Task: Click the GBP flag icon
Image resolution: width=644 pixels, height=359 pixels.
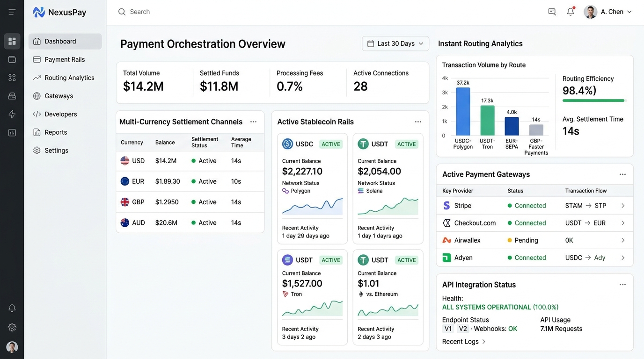Action: click(x=124, y=202)
